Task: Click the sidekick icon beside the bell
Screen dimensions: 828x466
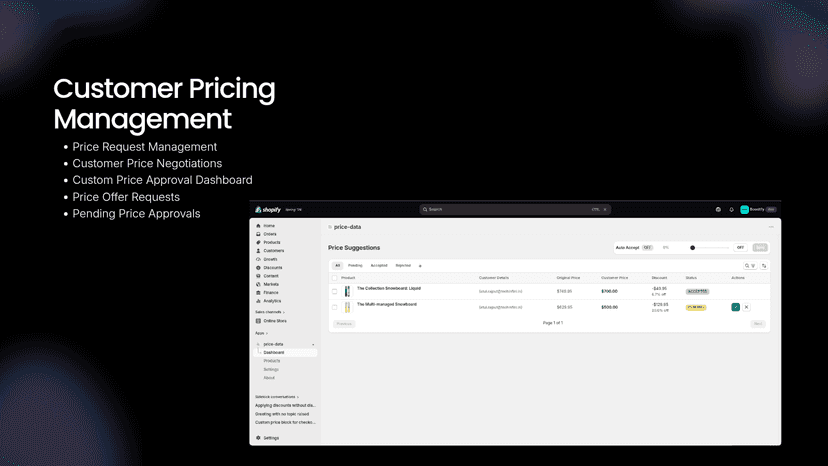Action: pos(718,210)
